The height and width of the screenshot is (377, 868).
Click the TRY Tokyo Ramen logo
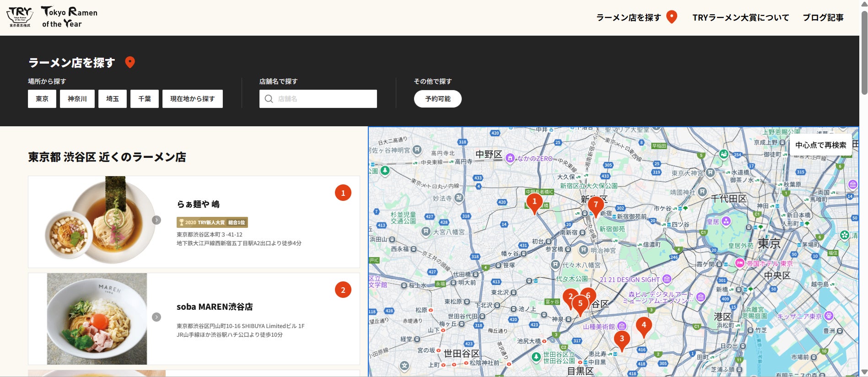[52, 17]
